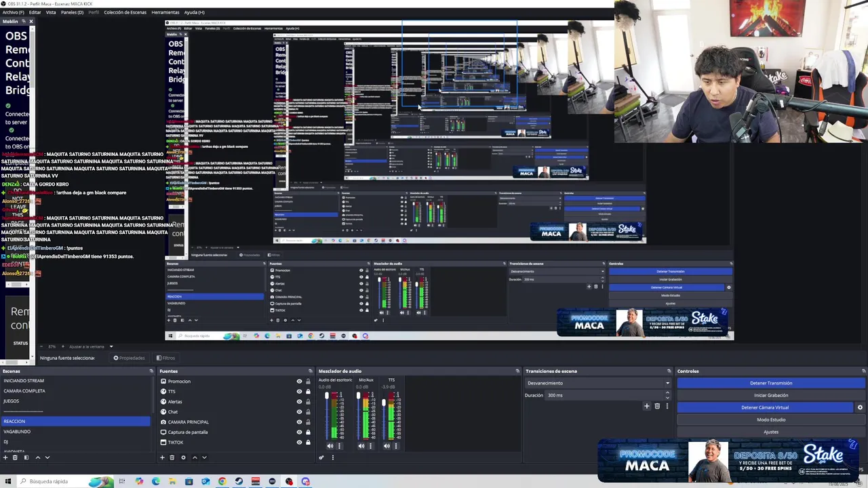Open TTS channel three-dot options menu
Image resolution: width=868 pixels, height=488 pixels.
click(396, 446)
